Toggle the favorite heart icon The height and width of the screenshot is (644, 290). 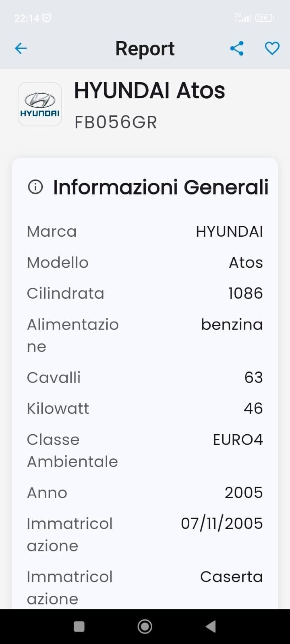click(x=272, y=49)
